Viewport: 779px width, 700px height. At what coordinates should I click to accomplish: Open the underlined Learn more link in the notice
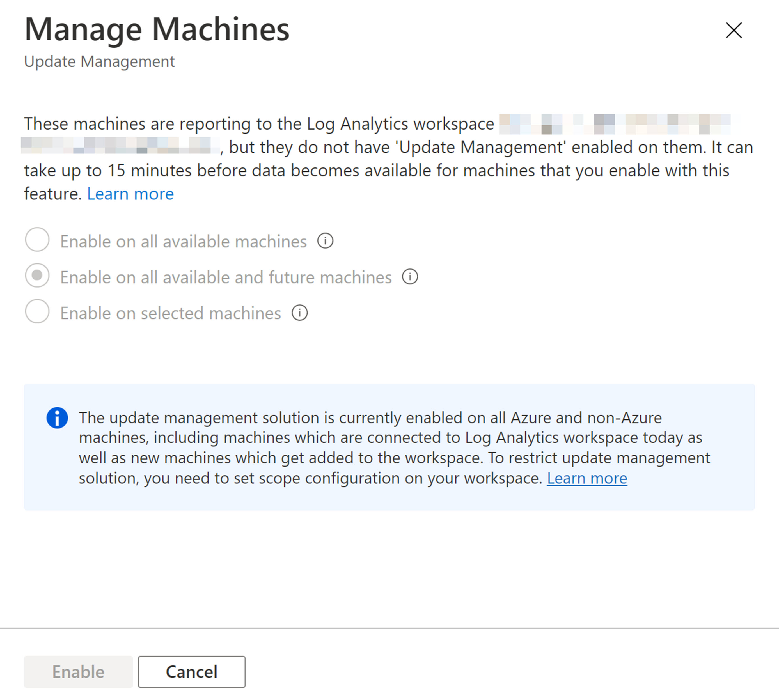pos(587,478)
